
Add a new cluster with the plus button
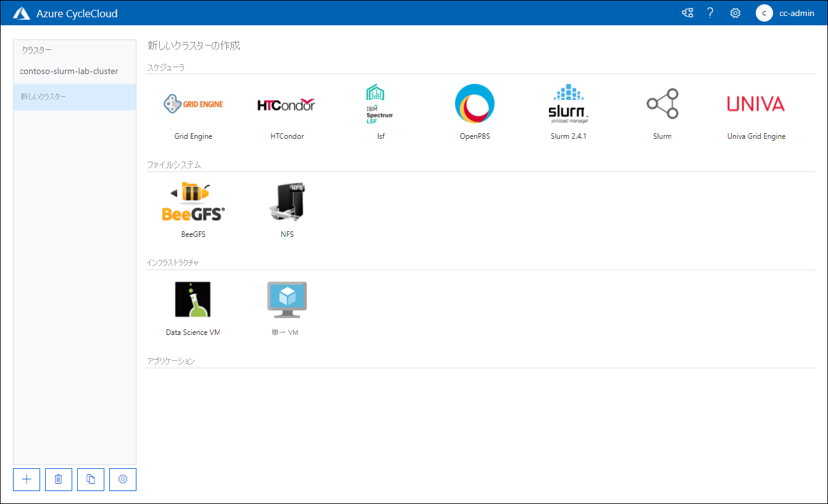[x=27, y=479]
